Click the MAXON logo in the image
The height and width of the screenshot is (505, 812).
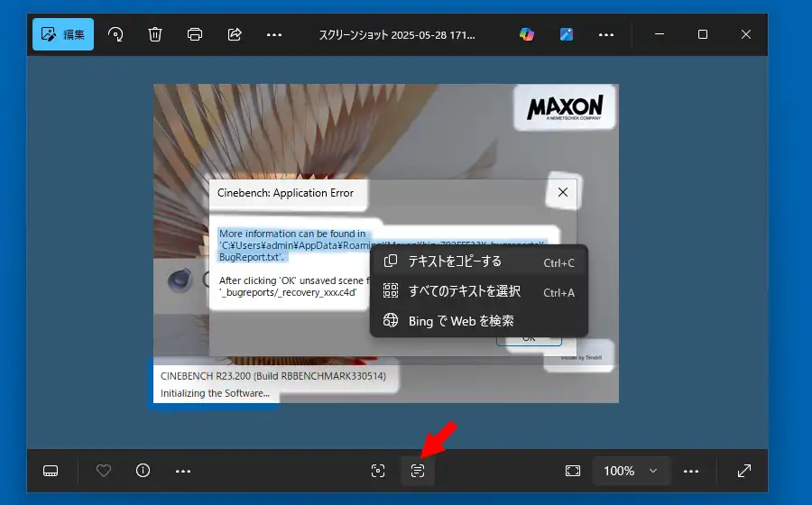click(565, 107)
